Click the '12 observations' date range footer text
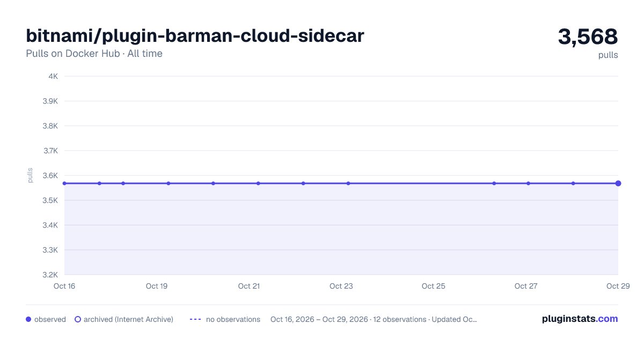 click(374, 319)
